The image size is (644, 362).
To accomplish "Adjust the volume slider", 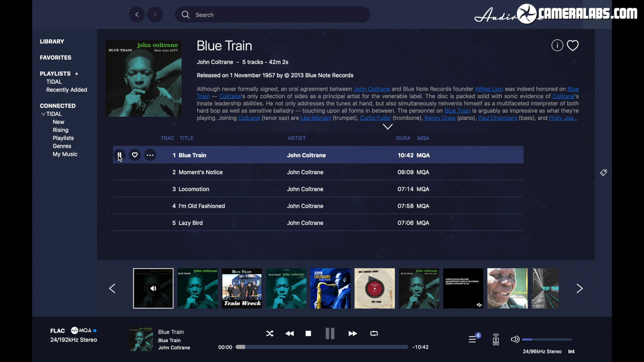I will (x=547, y=340).
